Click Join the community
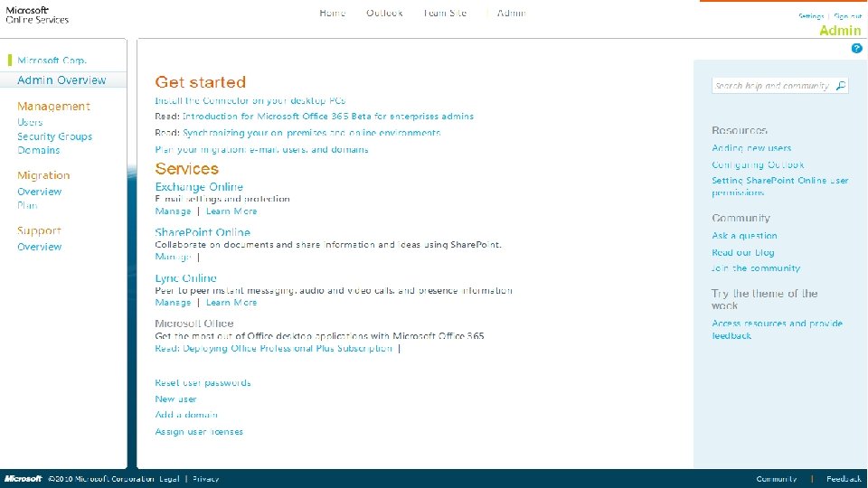The height and width of the screenshot is (488, 868). pyautogui.click(x=756, y=268)
